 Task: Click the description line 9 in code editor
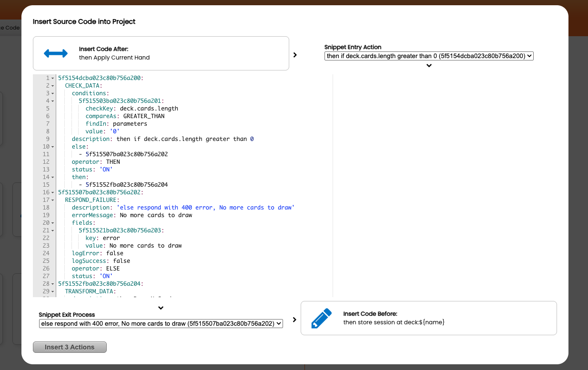coord(163,139)
